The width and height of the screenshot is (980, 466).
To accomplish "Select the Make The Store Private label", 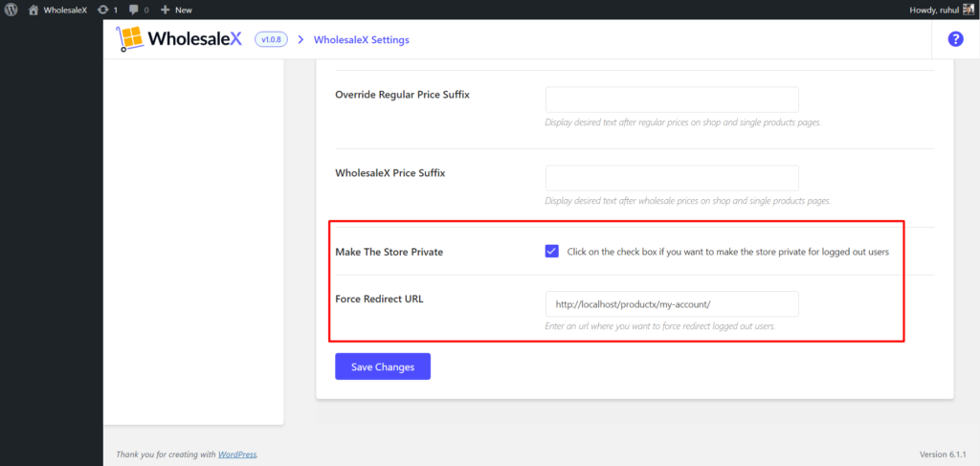I will point(390,253).
